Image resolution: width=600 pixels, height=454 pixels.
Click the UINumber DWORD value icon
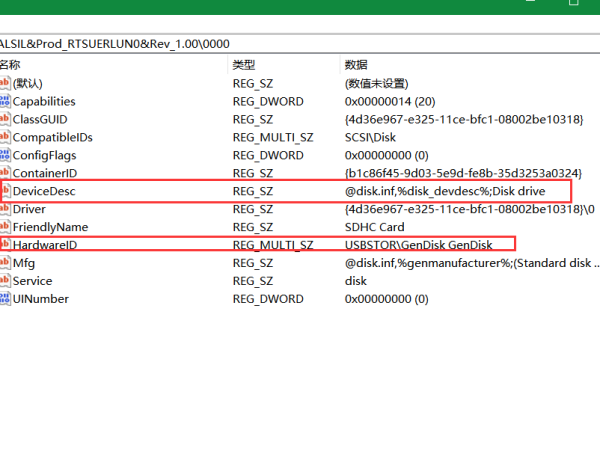(x=4, y=299)
